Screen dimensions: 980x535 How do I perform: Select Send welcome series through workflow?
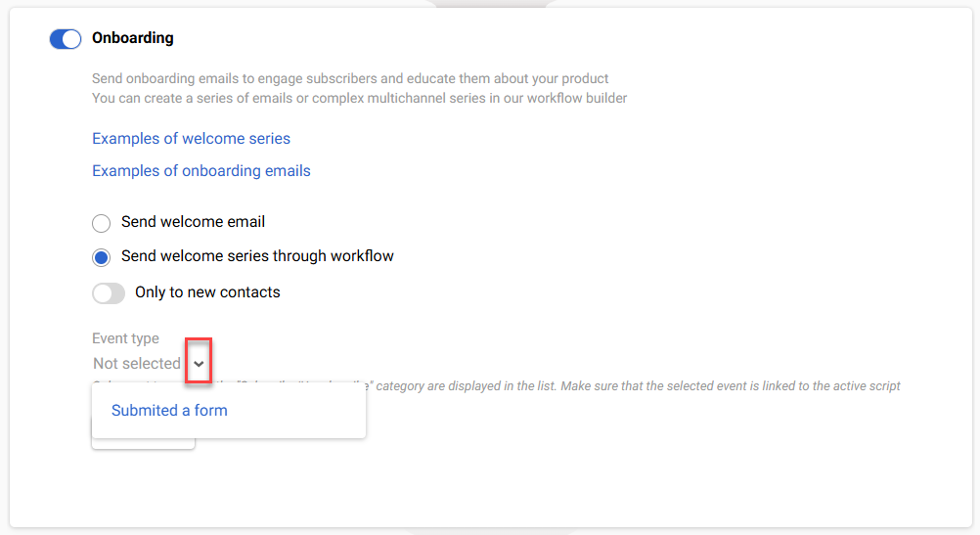pyautogui.click(x=102, y=257)
